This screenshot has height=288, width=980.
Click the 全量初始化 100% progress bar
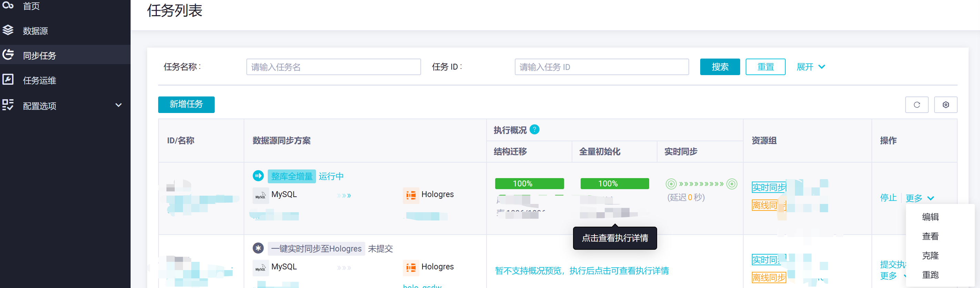point(614,183)
